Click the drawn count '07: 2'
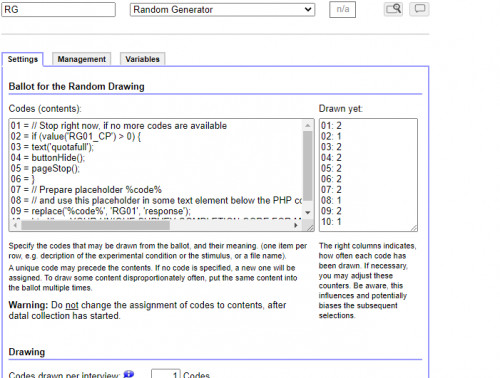The image size is (500, 378). point(331,190)
